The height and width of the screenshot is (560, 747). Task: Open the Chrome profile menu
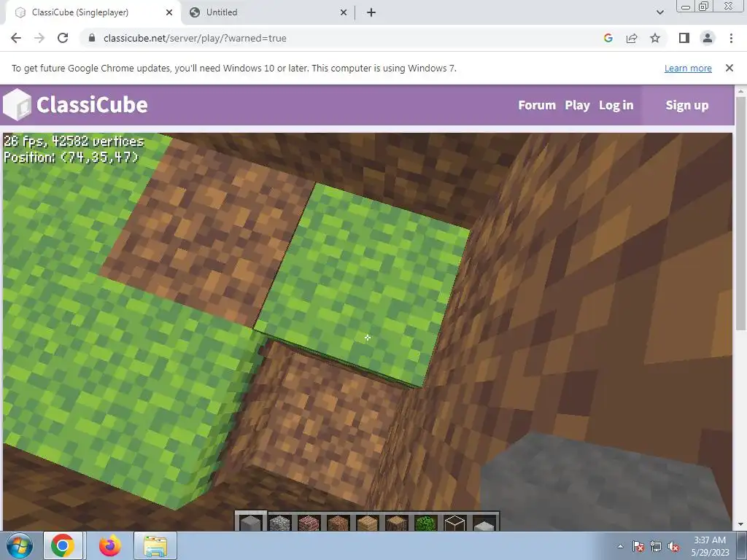pos(708,38)
